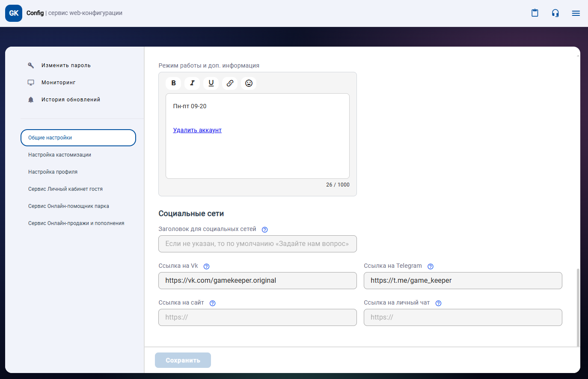Open Сервис Онлайн-помощник парка settings
The image size is (588, 379).
click(68, 206)
